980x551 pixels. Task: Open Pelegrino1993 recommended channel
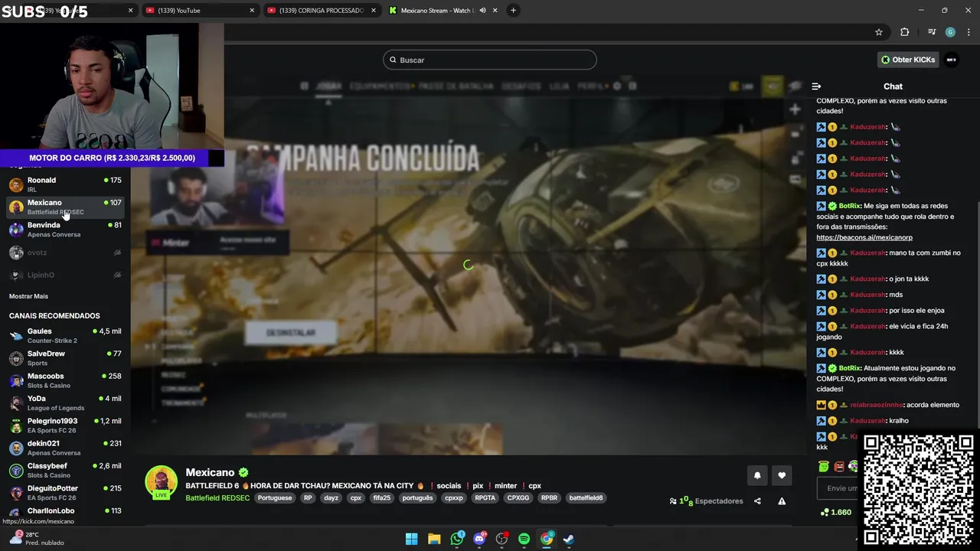(65, 425)
